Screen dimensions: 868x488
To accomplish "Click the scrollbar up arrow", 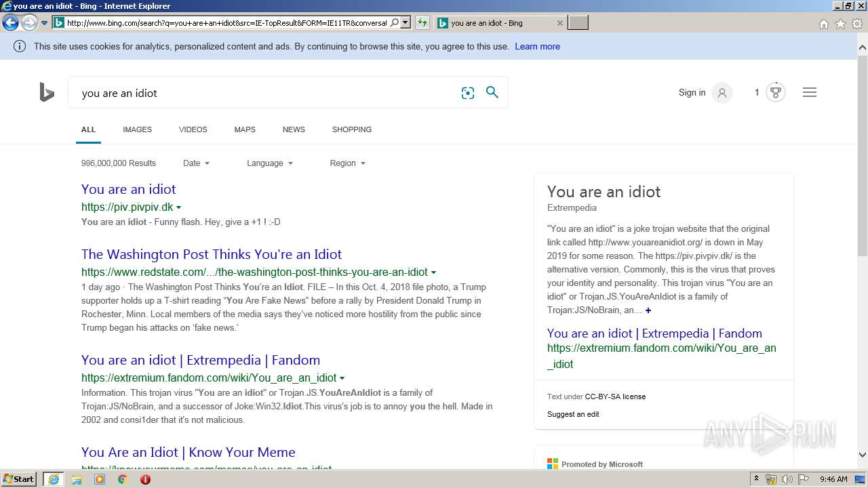I will (x=863, y=47).
